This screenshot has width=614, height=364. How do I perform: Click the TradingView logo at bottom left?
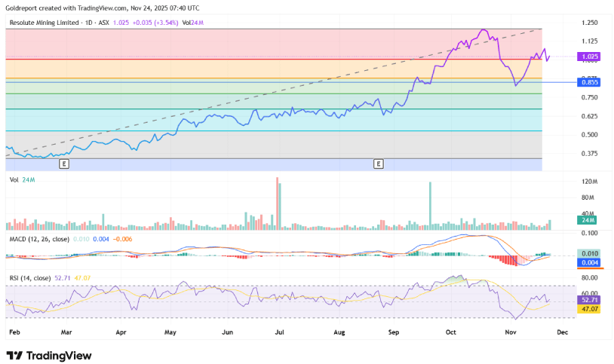(48, 355)
